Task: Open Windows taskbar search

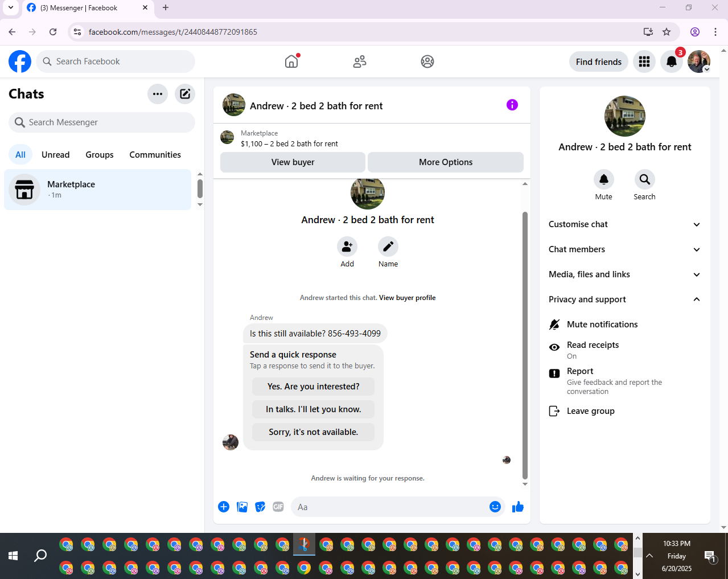Action: pos(40,556)
